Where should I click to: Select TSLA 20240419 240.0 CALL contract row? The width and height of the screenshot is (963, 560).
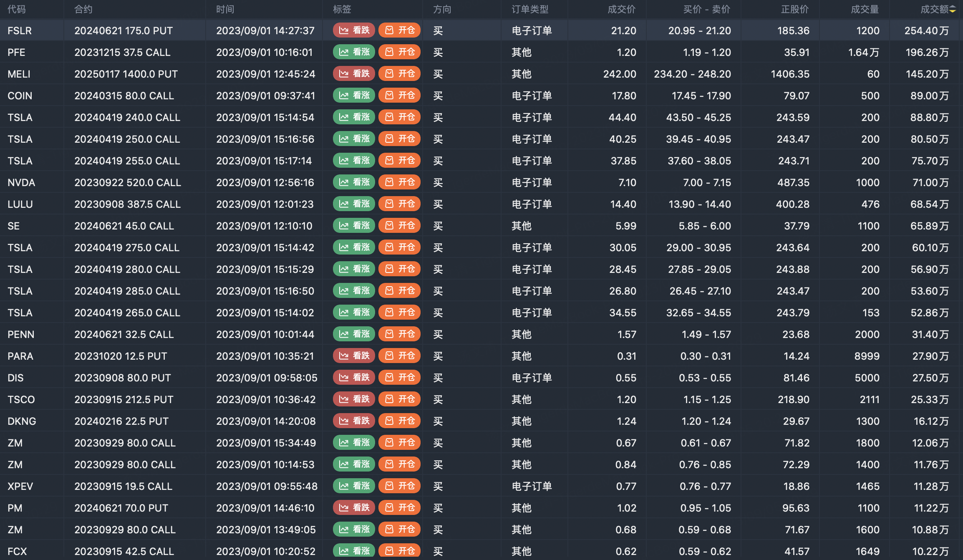click(x=127, y=117)
